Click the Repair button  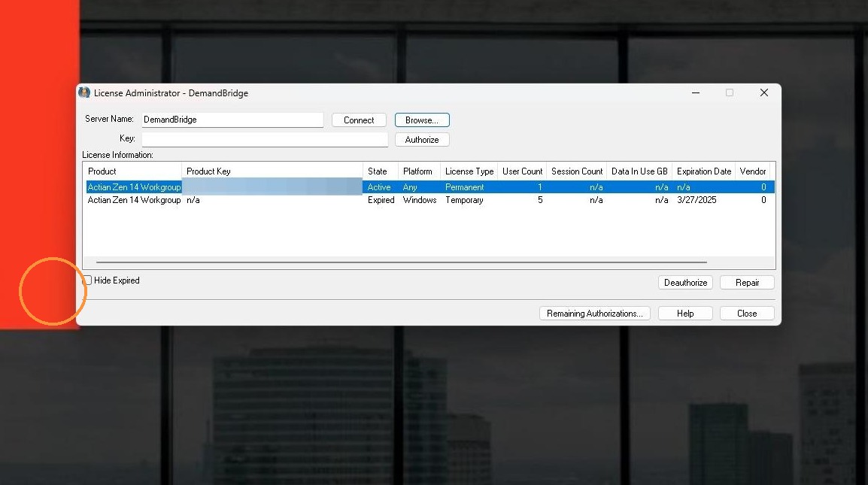747,283
